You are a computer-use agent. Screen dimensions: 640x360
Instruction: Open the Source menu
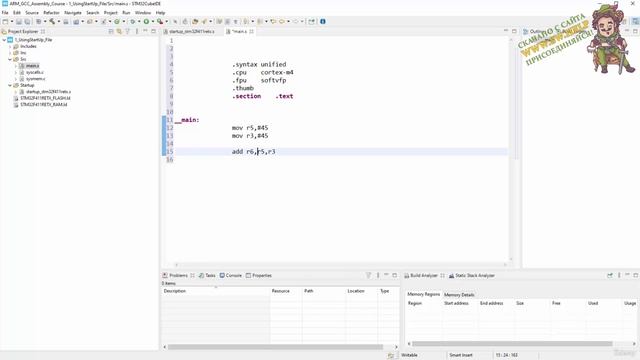[x=32, y=13]
